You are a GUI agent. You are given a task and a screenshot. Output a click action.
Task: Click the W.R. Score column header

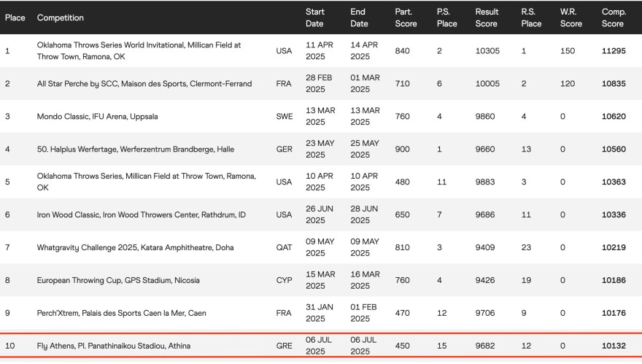pyautogui.click(x=571, y=18)
